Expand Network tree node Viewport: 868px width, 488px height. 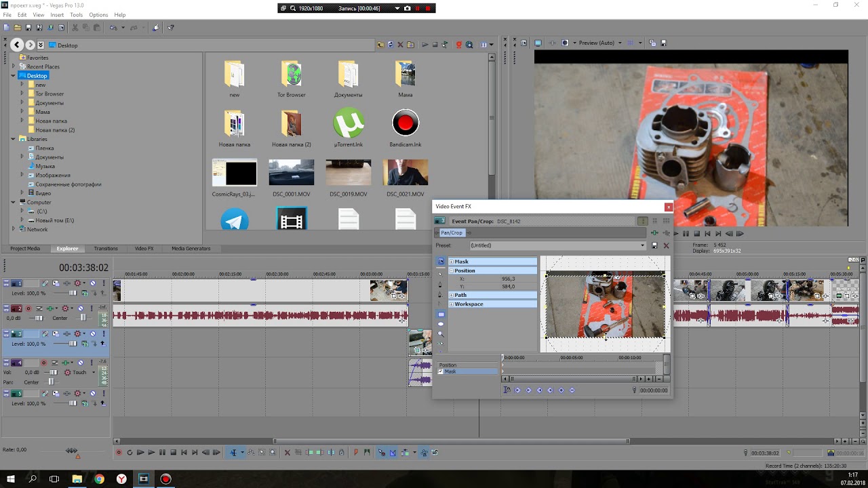click(14, 229)
